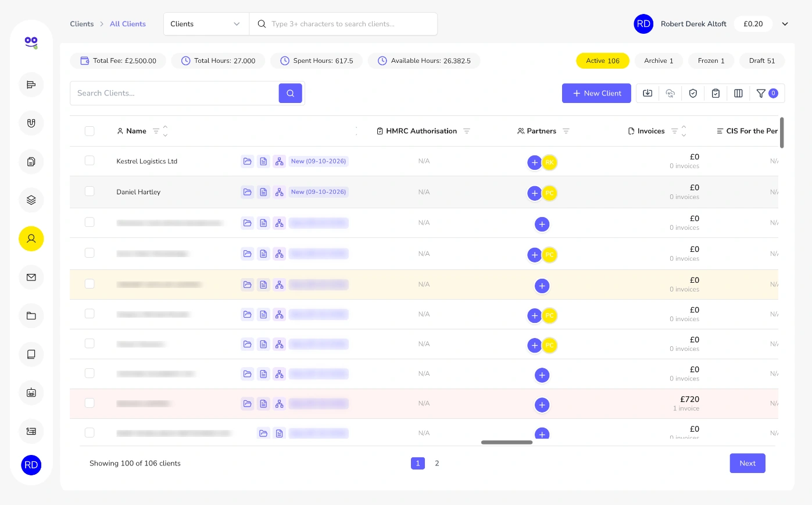This screenshot has width=812, height=505.
Task: Click the Clients breadcrumb link
Action: (x=82, y=24)
